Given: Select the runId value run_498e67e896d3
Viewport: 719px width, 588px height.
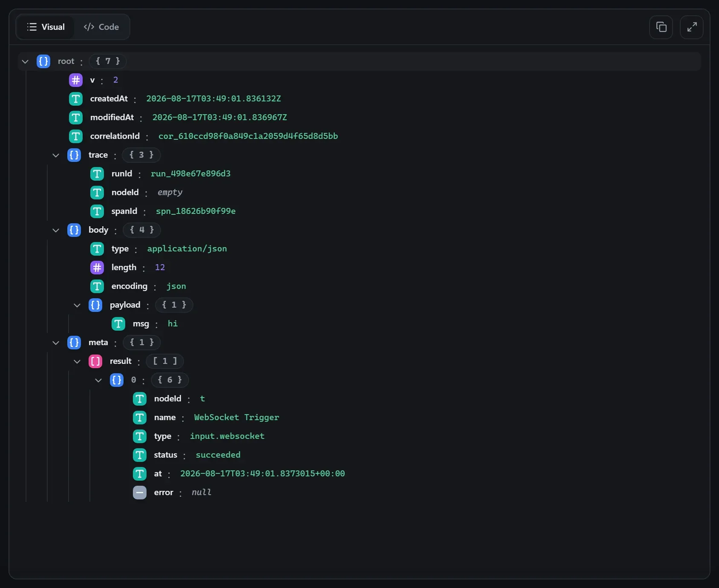Looking at the screenshot, I should click(191, 173).
